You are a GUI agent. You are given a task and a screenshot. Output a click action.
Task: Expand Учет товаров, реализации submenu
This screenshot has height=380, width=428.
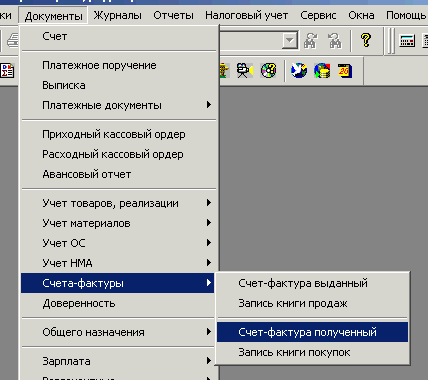pyautogui.click(x=118, y=203)
